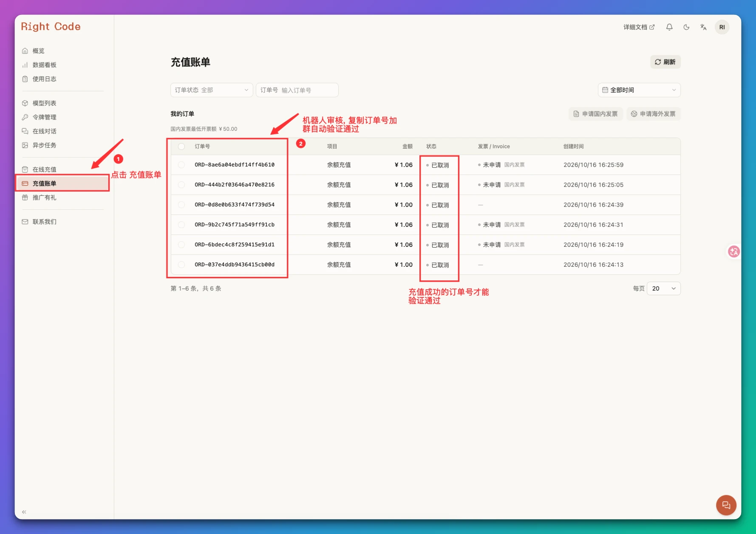756x534 pixels.
Task: Click the floating chat support button
Action: coord(726,505)
